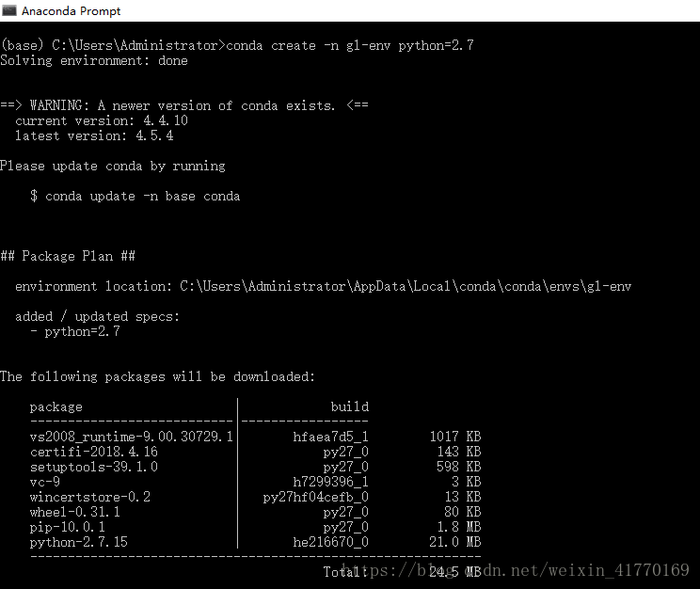Image resolution: width=700 pixels, height=589 pixels.
Task: Click 'The following packages will be downloaded:'
Action: (x=157, y=377)
